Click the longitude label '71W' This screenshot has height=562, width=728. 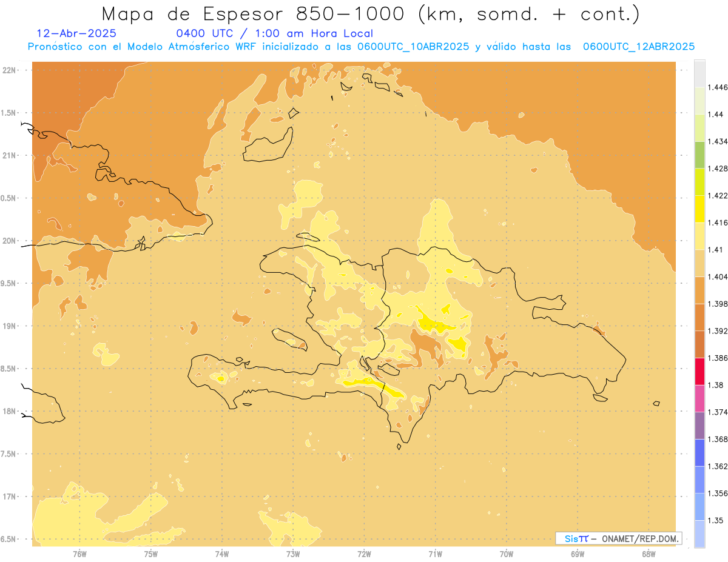[435, 554]
